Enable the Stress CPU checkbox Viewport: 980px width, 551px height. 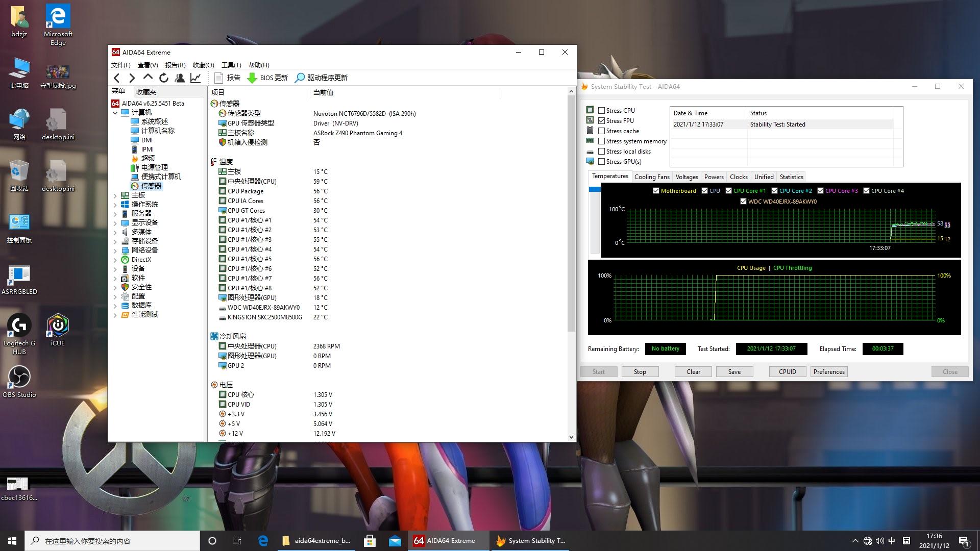pyautogui.click(x=602, y=111)
